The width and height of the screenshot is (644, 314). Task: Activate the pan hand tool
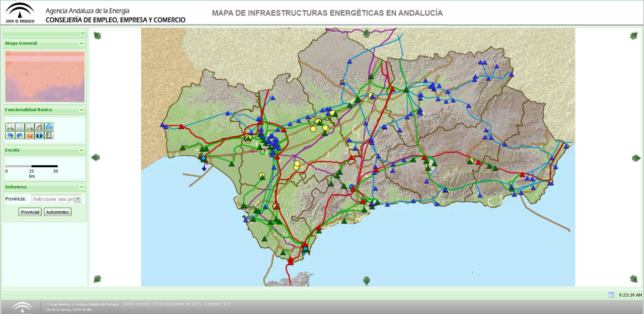point(39,127)
